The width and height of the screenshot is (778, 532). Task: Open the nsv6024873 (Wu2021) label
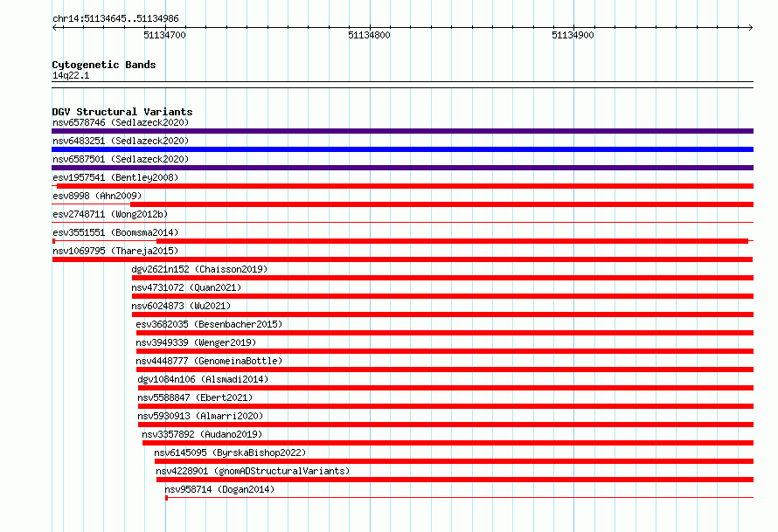(x=181, y=306)
